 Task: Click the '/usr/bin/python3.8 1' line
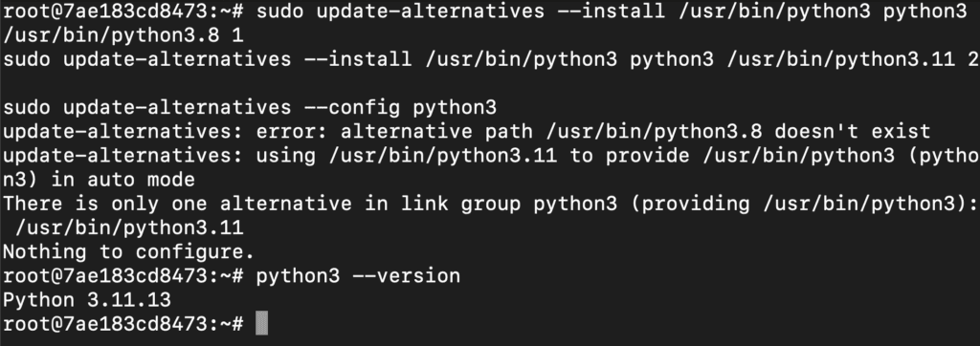coord(123,35)
